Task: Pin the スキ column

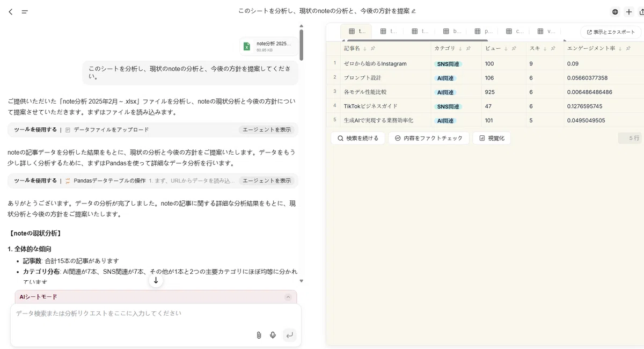Action: [553, 48]
